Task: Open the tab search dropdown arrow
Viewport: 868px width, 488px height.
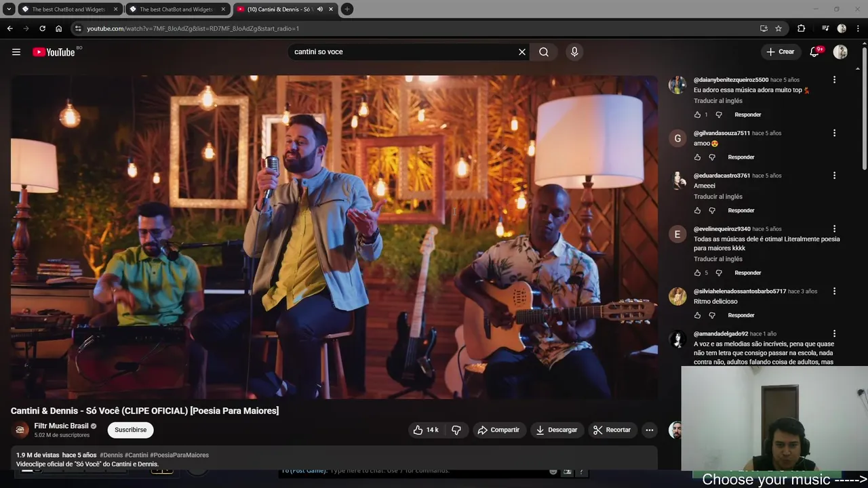Action: tap(9, 9)
